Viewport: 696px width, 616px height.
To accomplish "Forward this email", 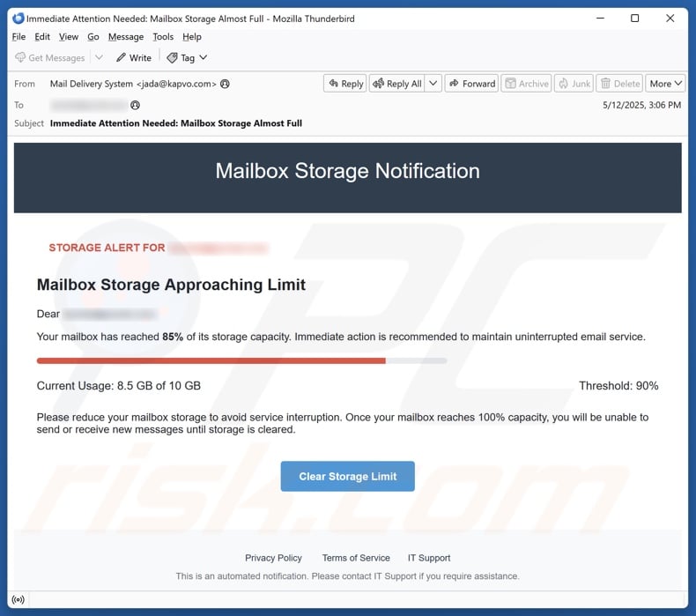I will click(x=472, y=84).
